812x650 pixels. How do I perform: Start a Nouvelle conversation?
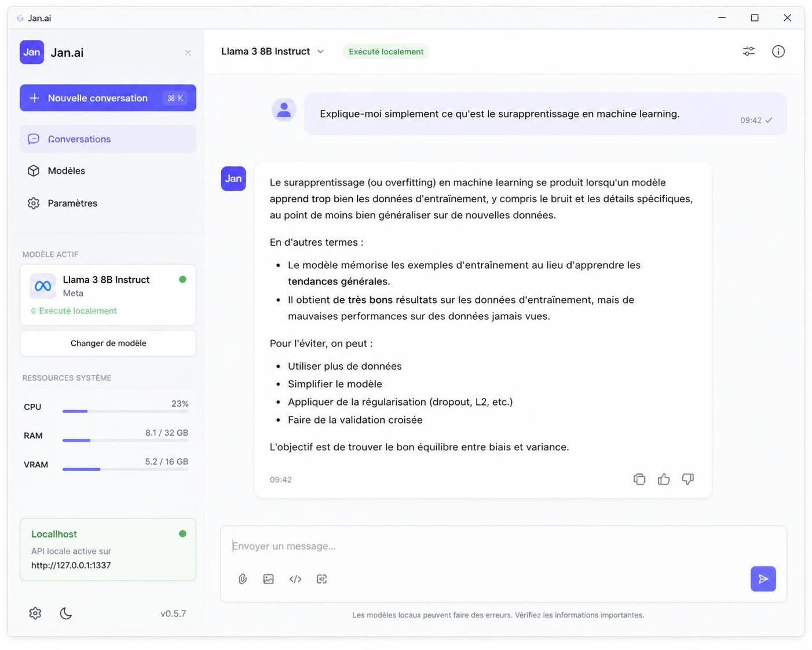(x=108, y=98)
